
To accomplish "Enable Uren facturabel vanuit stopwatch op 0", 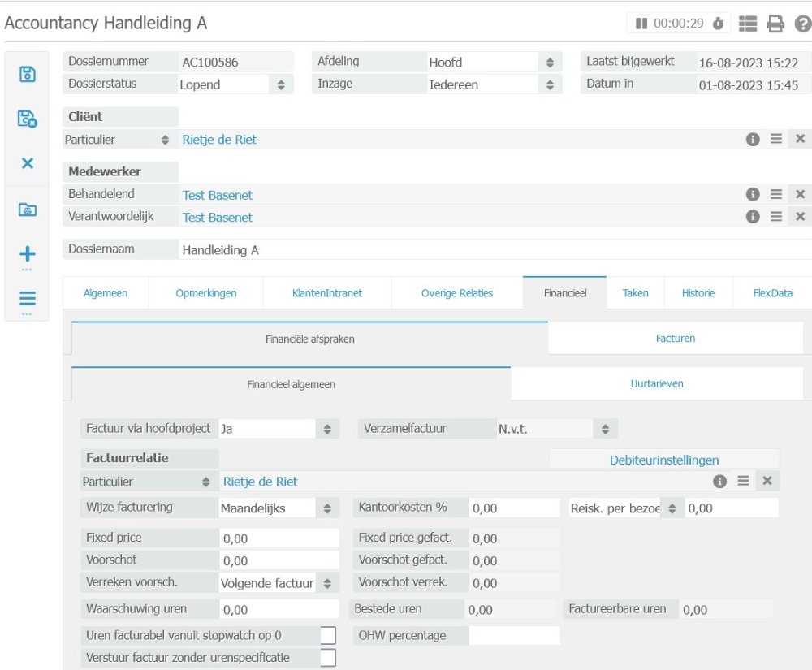I will pos(328,635).
